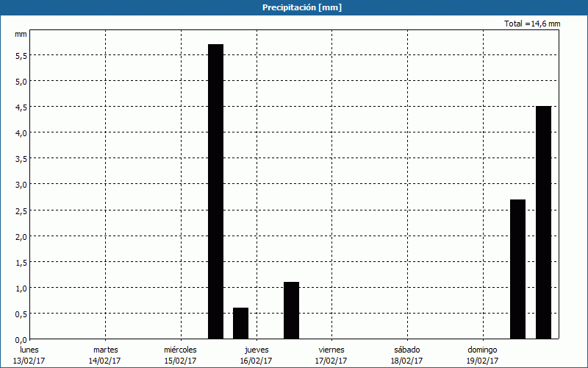Click the 5,5 value on the y-axis
The width and height of the screenshot is (588, 368).
pyautogui.click(x=21, y=55)
